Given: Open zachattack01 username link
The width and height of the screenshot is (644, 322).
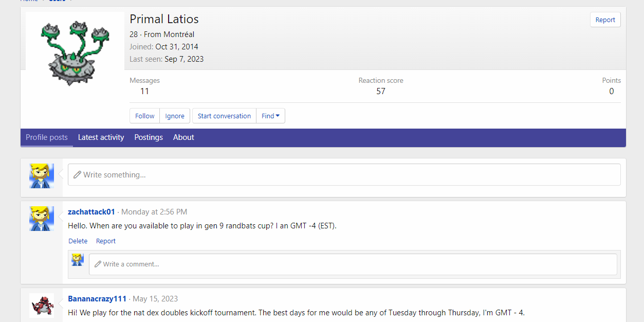Looking at the screenshot, I should point(91,212).
